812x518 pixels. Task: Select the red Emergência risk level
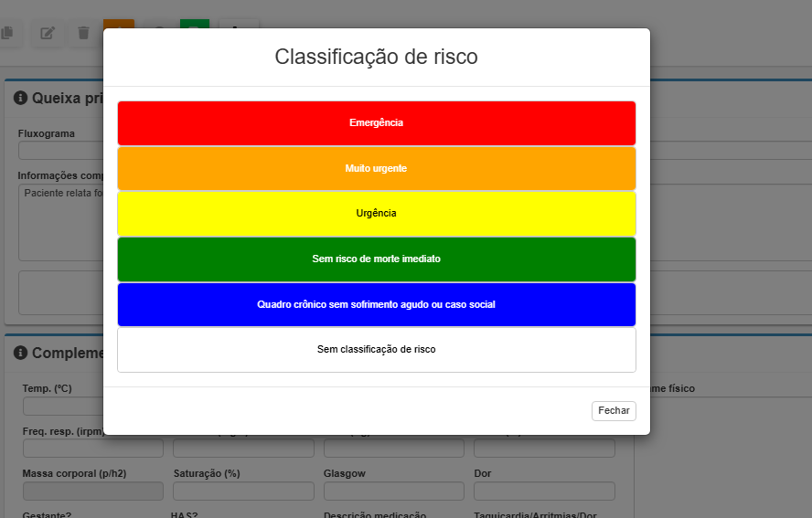pos(376,122)
